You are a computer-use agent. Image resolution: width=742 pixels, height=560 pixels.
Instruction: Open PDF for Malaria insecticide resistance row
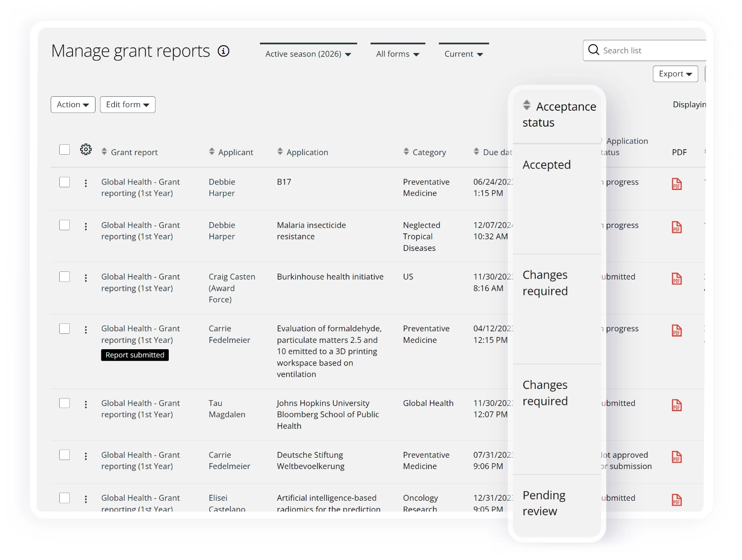click(677, 227)
